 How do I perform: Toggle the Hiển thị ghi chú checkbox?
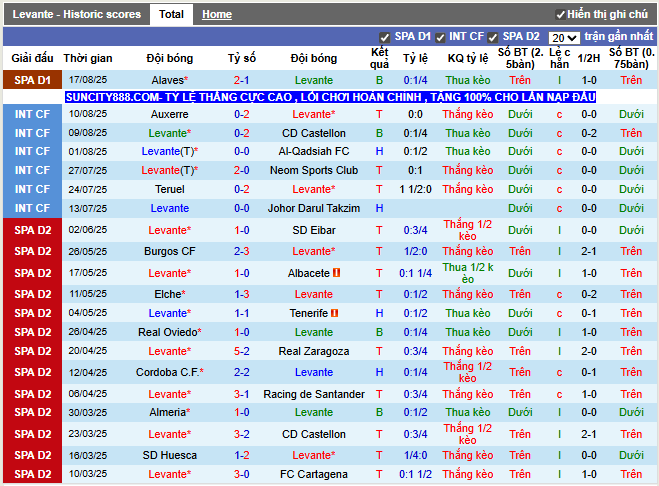[560, 15]
